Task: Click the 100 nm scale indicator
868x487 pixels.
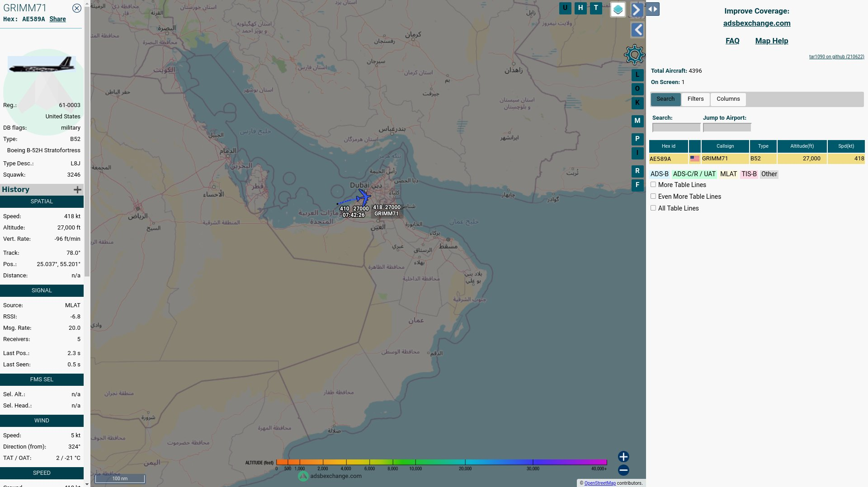Action: pos(120,478)
